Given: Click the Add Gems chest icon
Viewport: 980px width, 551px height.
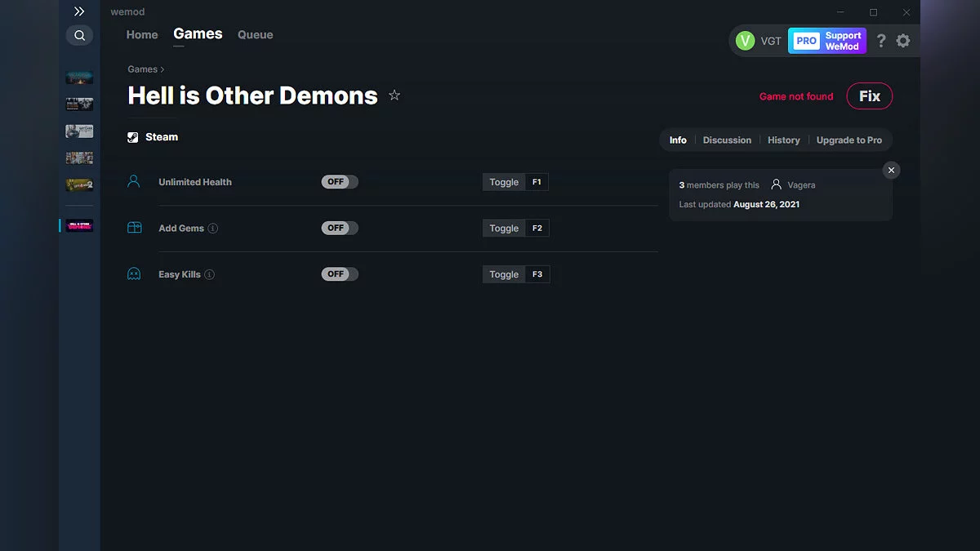Looking at the screenshot, I should [x=134, y=228].
